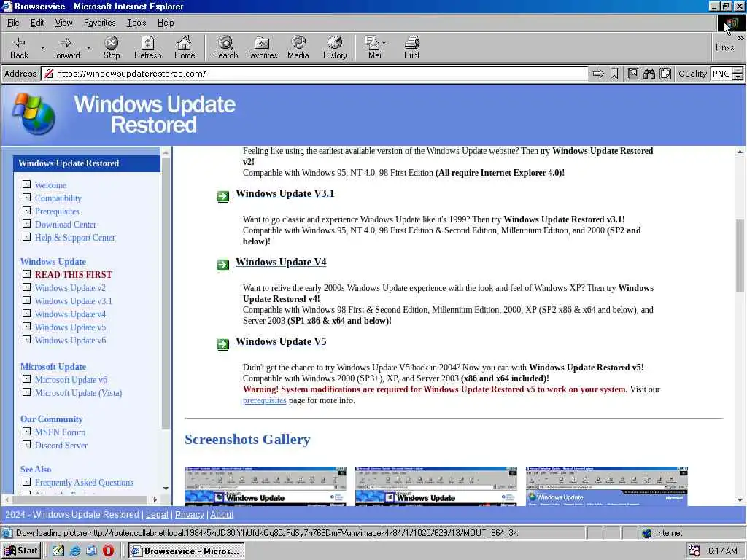Launch Opera from the quick launch
The width and height of the screenshot is (747, 560).
coord(108,551)
